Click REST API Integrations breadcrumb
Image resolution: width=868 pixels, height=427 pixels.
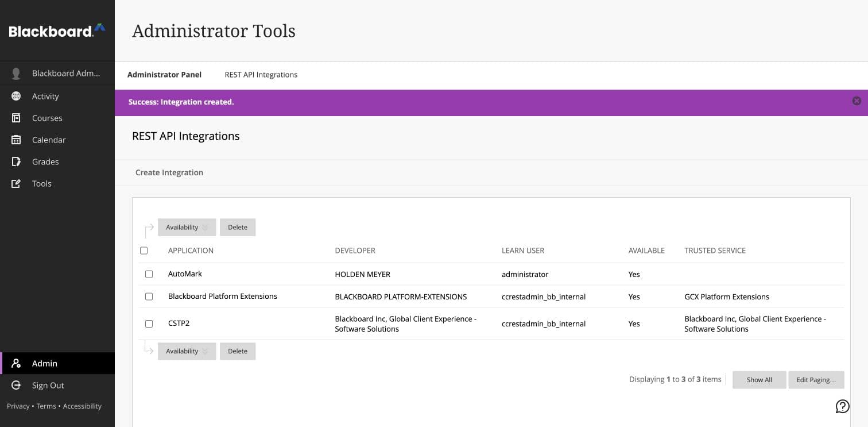(x=261, y=75)
